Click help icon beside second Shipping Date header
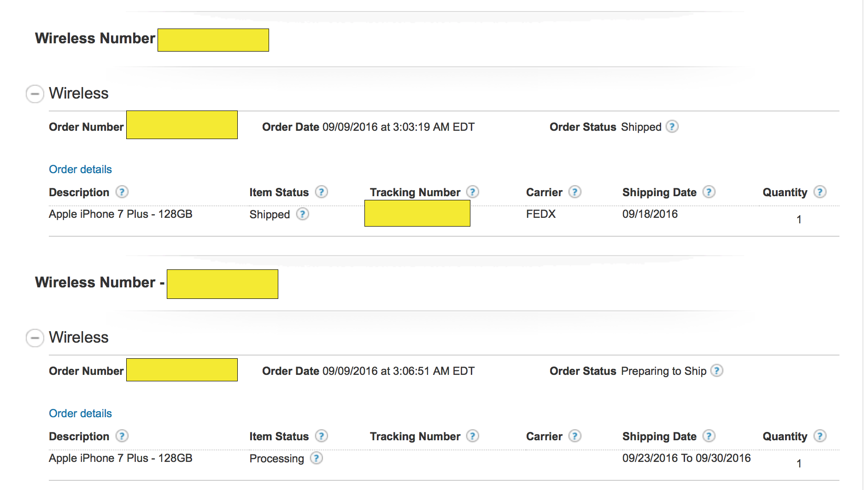 [x=709, y=436]
